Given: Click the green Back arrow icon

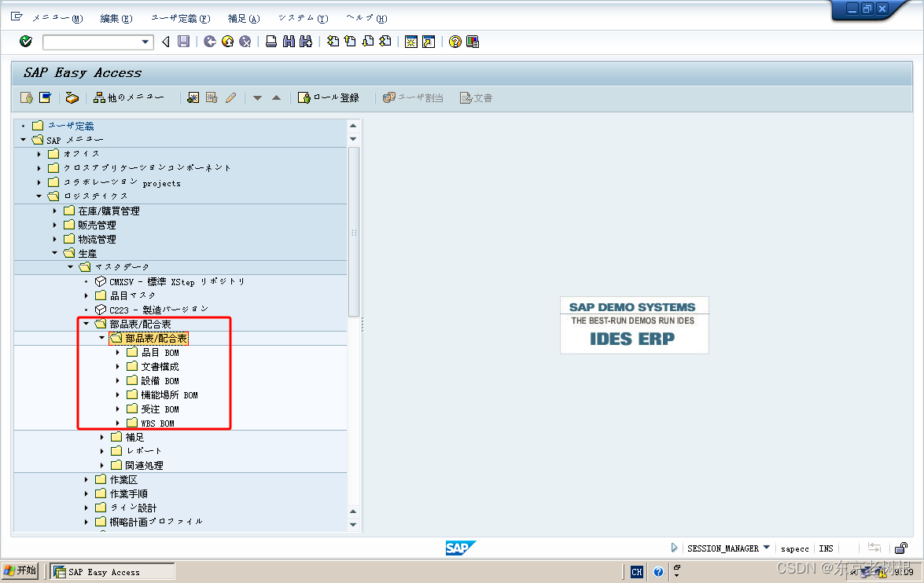Looking at the screenshot, I should pos(209,42).
